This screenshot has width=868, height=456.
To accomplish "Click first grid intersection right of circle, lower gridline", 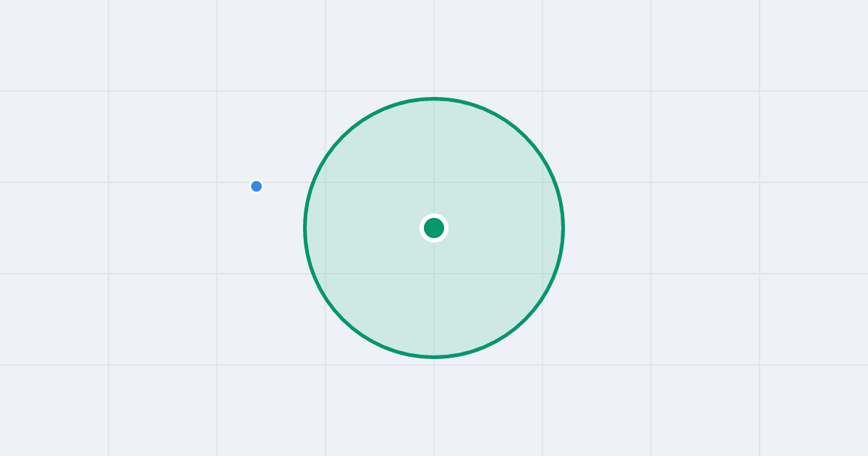I will point(651,274).
